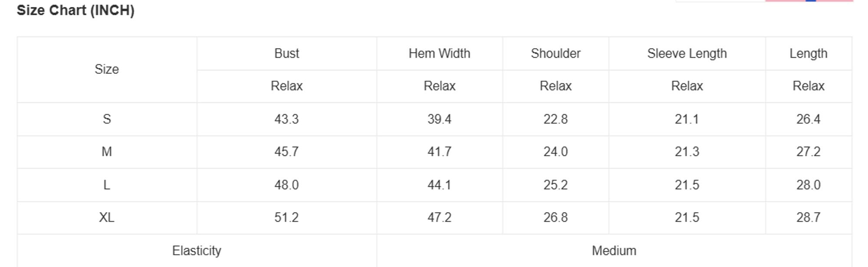Screen dimensions: 868x267
Task: Click the 25.2 shoulder value for L
Action: pyautogui.click(x=556, y=185)
